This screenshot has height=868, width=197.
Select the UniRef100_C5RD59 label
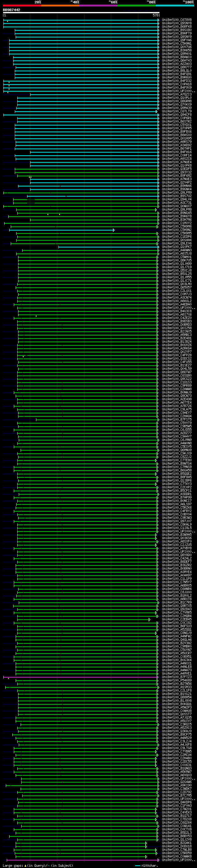point(177,853)
